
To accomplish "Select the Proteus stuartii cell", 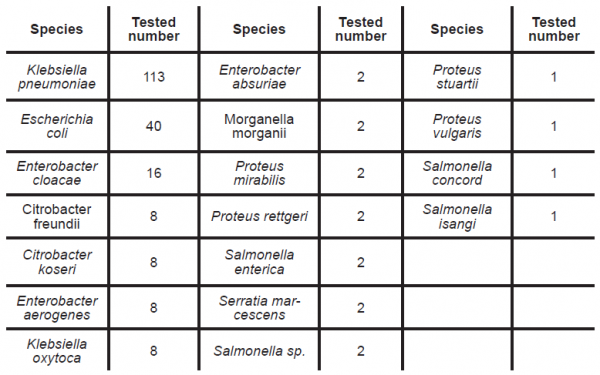I will (x=457, y=77).
